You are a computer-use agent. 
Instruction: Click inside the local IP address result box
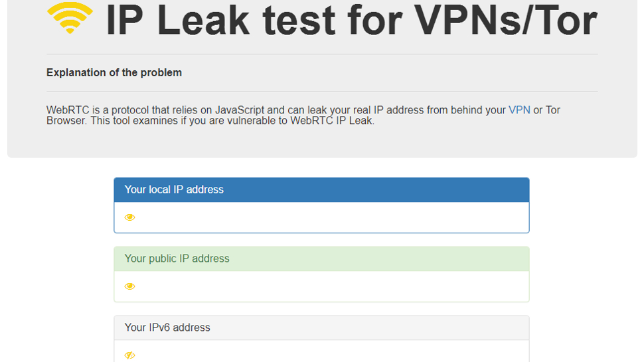coord(321,217)
